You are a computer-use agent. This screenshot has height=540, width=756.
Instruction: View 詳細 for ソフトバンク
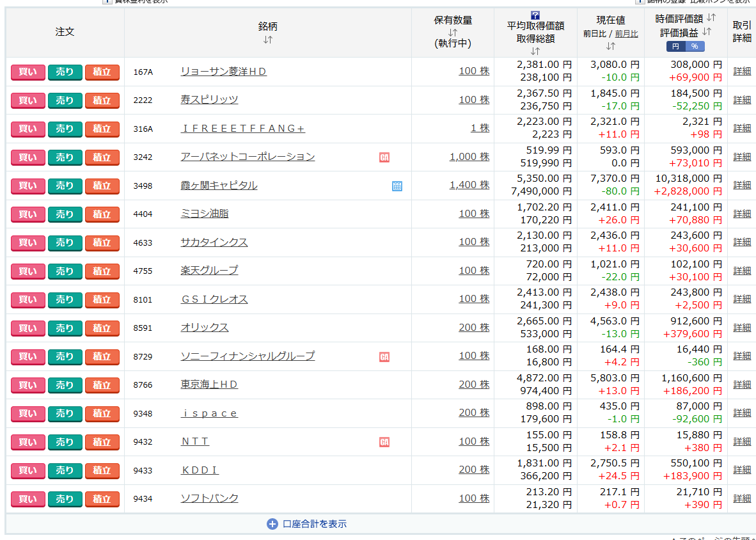coord(742,498)
